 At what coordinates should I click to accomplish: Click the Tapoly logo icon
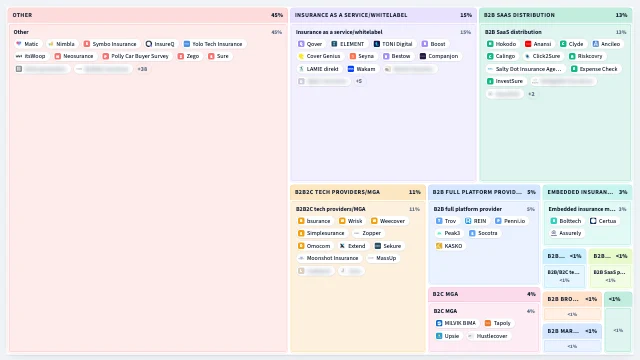pyautogui.click(x=488, y=323)
